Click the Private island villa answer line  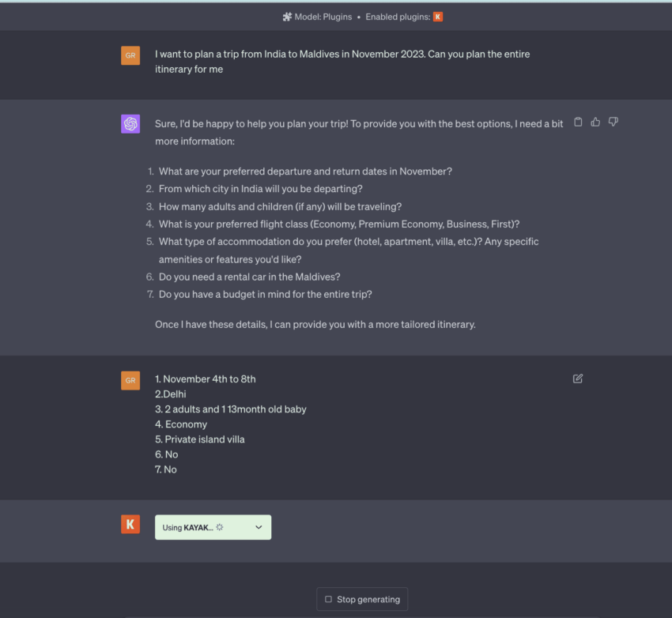coord(200,439)
